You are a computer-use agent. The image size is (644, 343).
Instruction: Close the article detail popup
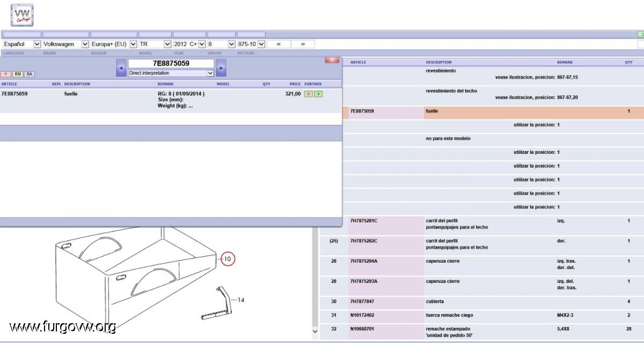[332, 60]
